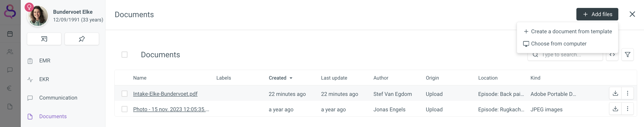Open the three-dot menu for Intake-Elke-Bundervoet.pdf
Image resolution: width=644 pixels, height=127 pixels.
pyautogui.click(x=628, y=94)
